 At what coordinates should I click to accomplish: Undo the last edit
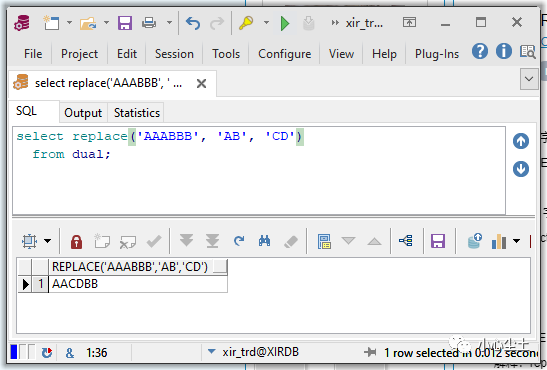(193, 23)
